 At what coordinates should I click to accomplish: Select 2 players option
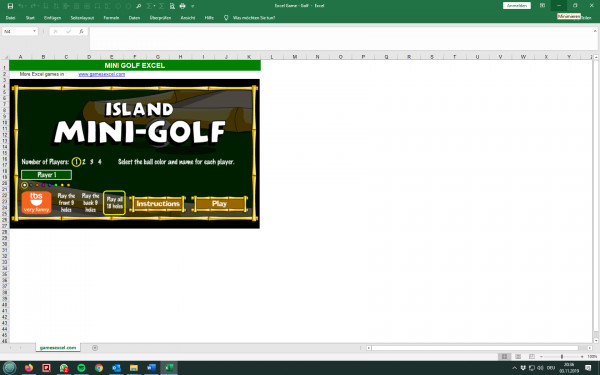[x=84, y=162]
